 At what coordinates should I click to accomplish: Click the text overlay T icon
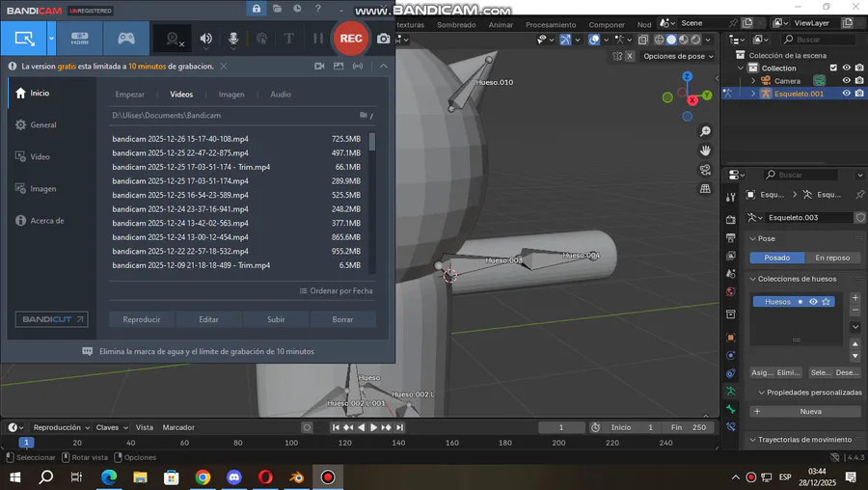(x=288, y=39)
